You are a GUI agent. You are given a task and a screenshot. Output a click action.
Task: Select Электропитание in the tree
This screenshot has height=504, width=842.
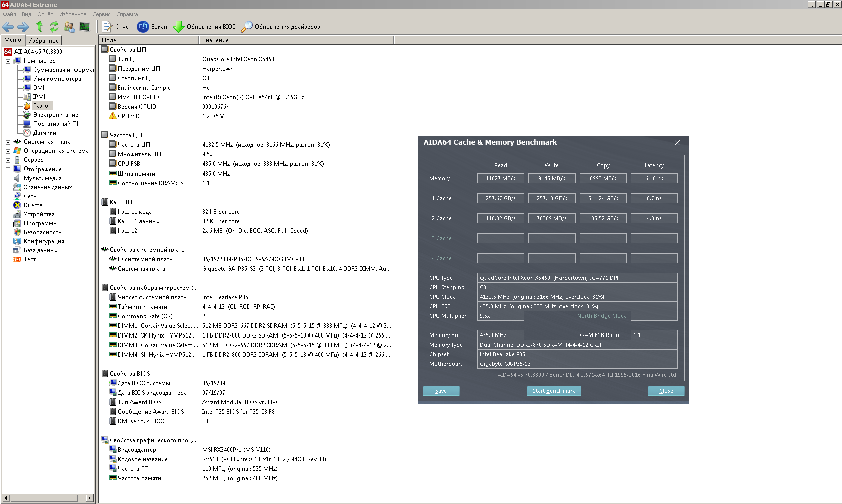tap(55, 115)
